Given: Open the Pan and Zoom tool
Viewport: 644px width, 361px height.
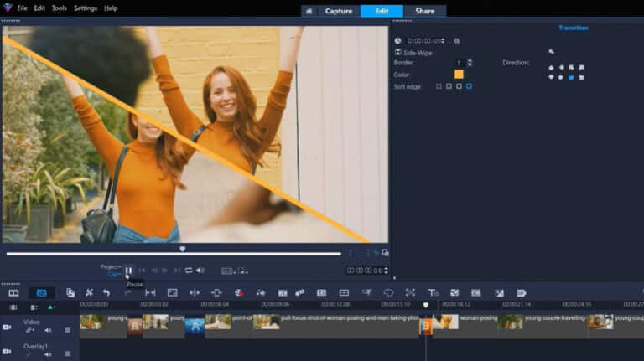Looking at the screenshot, I should pos(410,293).
